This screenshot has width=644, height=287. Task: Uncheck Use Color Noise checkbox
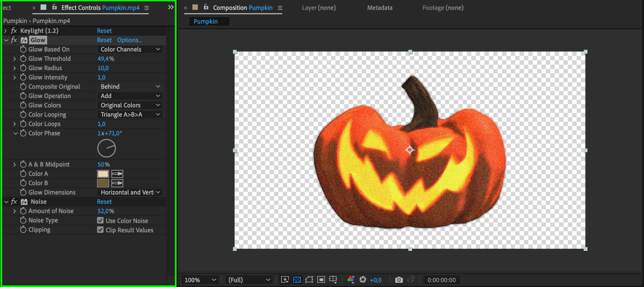(x=100, y=220)
